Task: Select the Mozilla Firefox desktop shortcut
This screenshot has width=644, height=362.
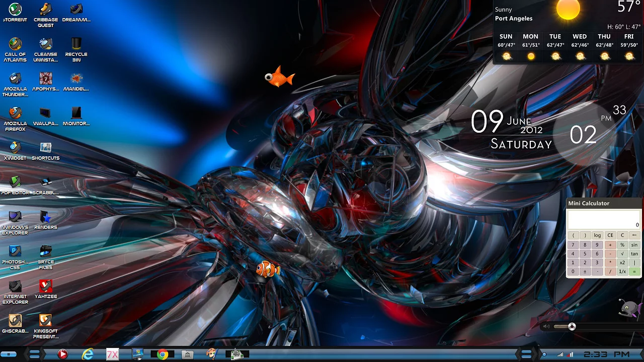Action: click(x=15, y=113)
